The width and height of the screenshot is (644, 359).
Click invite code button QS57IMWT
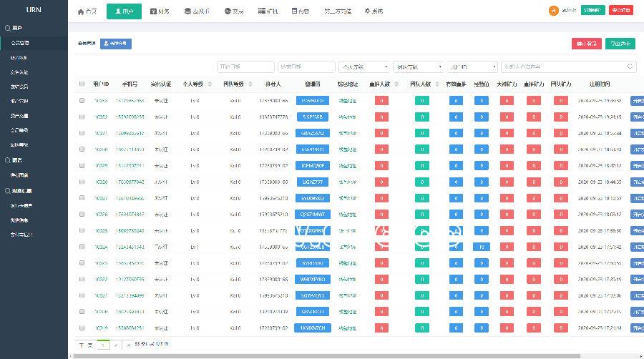tap(313, 214)
